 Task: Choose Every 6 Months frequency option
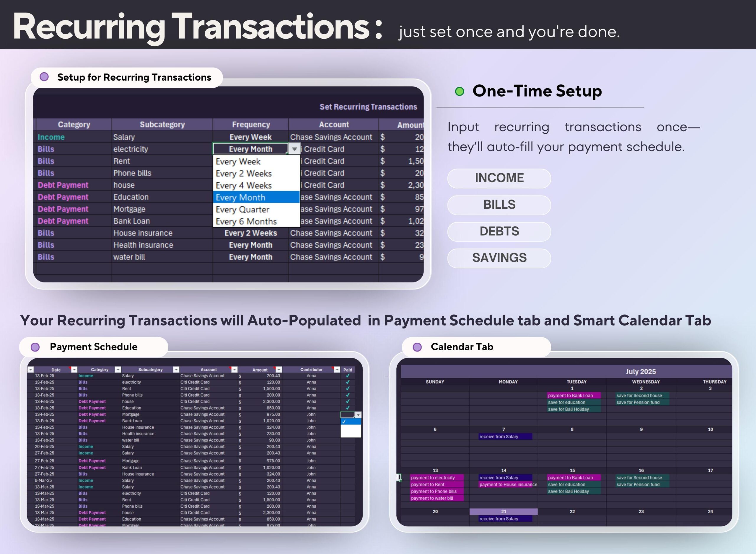click(x=246, y=221)
